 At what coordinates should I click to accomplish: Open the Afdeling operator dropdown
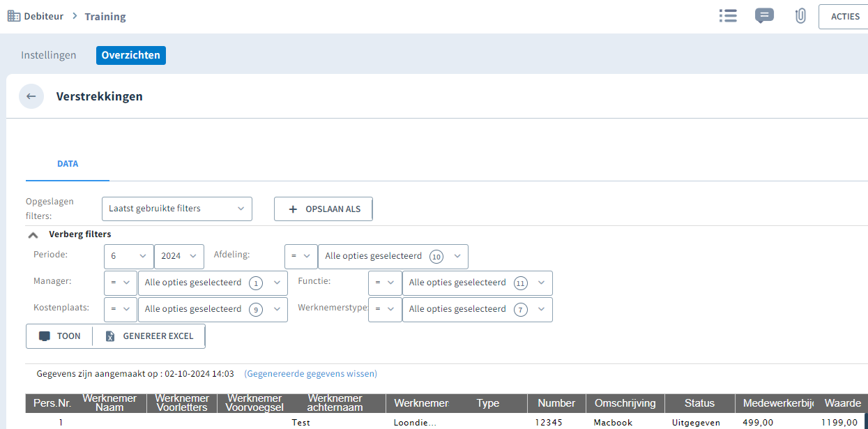[301, 256]
